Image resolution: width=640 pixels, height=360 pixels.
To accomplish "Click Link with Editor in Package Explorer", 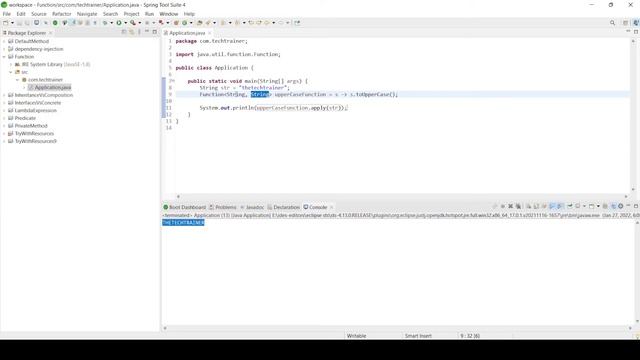I will click(131, 32).
